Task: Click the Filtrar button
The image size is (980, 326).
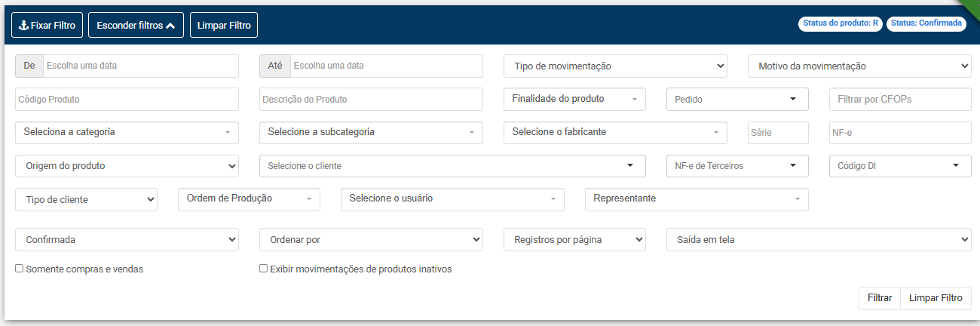Action: pos(880,298)
